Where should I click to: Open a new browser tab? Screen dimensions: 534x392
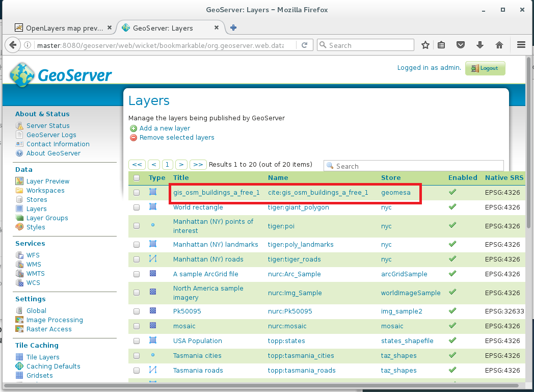click(233, 28)
